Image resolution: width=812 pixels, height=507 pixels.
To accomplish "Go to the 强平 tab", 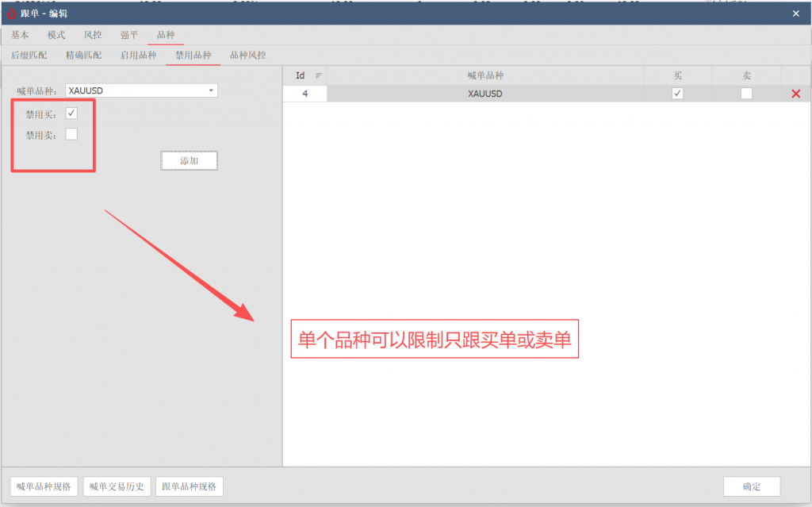I will tap(129, 35).
